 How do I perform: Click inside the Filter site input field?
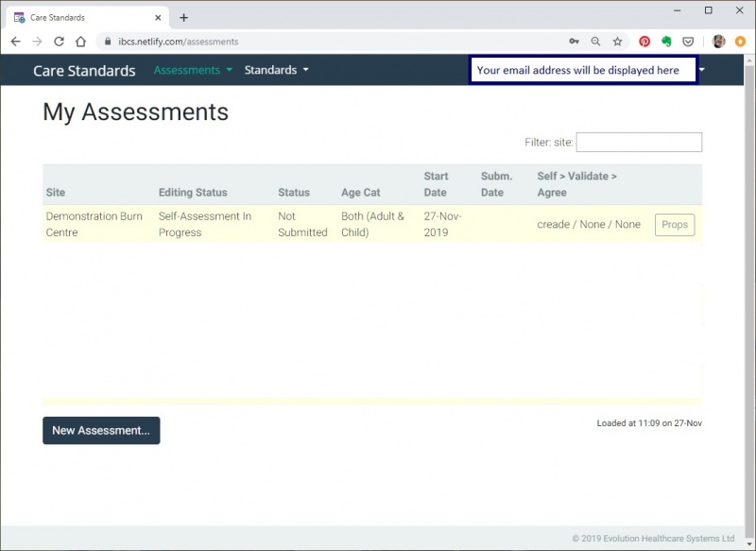coord(639,142)
